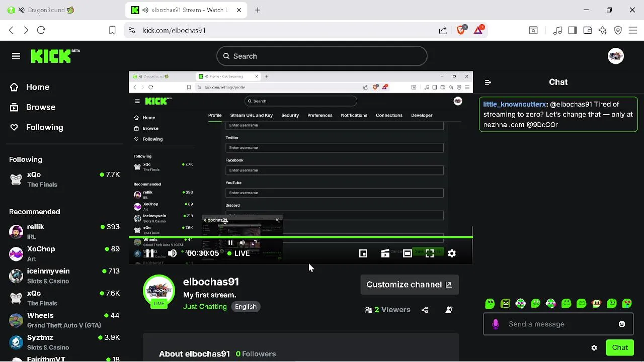
Task: Toggle fullscreen in the video player
Action: click(x=430, y=253)
